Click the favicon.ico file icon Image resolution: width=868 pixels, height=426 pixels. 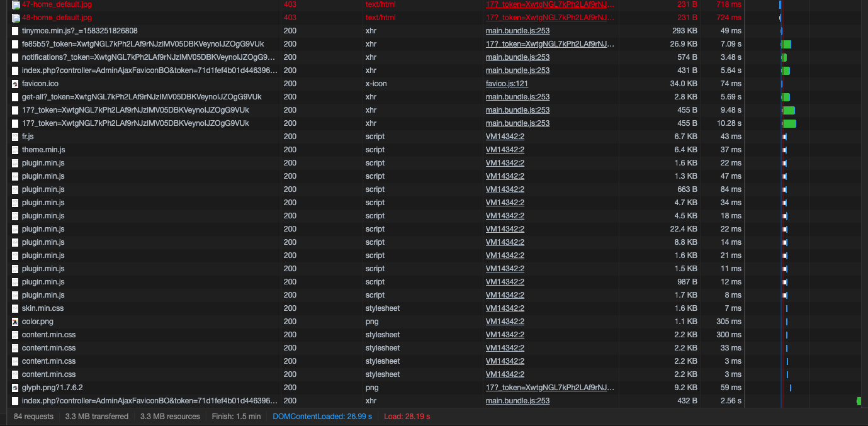pyautogui.click(x=15, y=84)
